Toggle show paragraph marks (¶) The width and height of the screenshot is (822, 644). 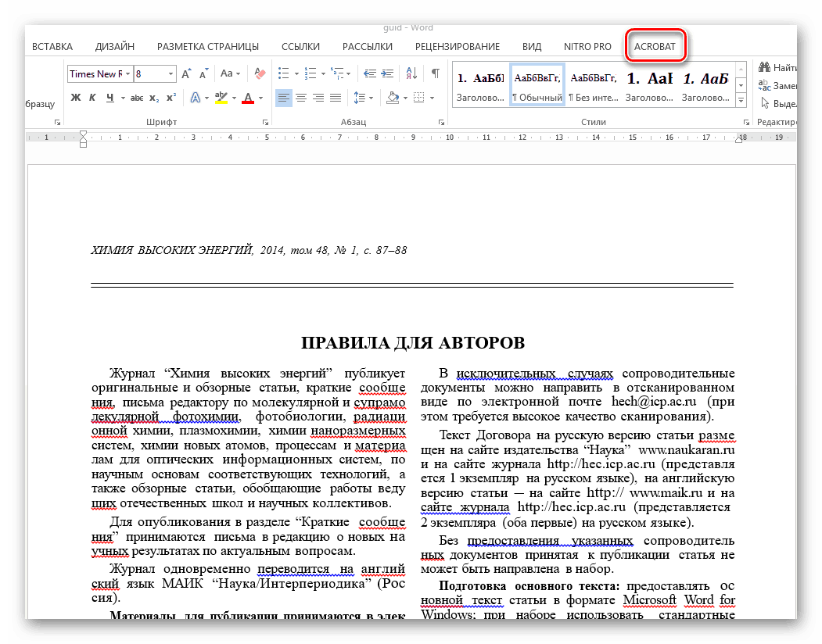(436, 73)
